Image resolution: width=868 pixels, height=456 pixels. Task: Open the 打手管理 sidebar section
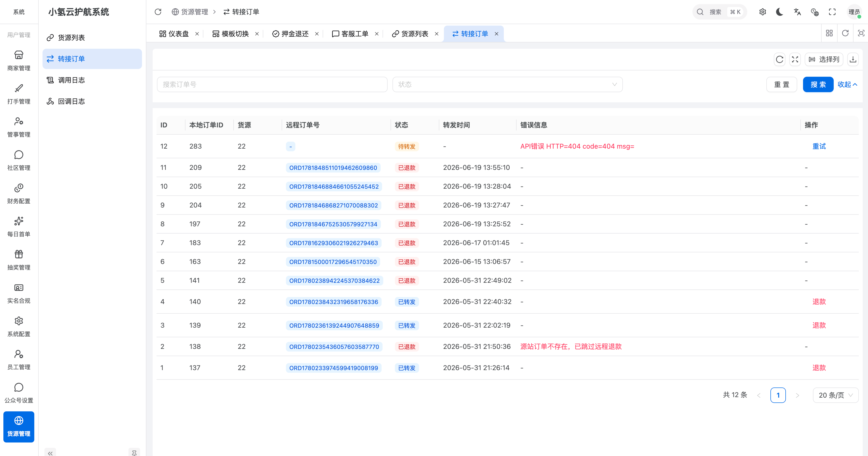19,94
